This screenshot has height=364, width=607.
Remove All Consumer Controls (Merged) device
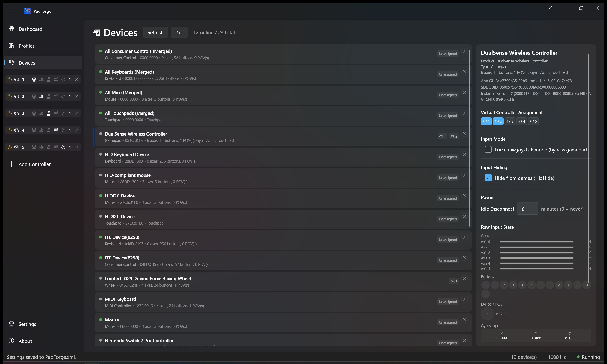point(465,51)
